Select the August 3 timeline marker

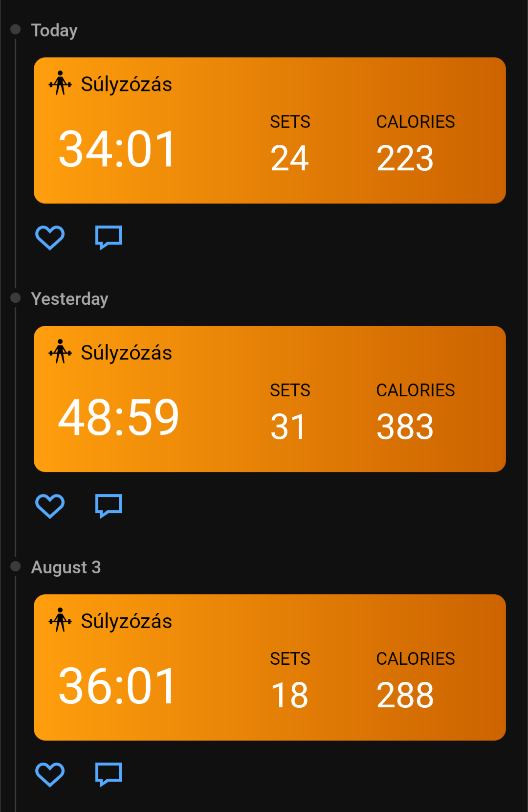click(16, 566)
